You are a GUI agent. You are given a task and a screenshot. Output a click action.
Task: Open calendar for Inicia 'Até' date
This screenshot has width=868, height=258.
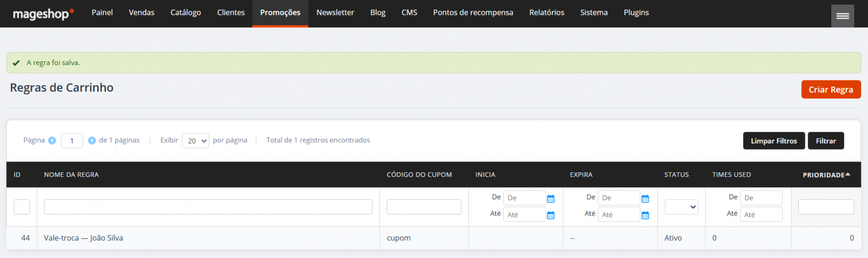tap(551, 215)
